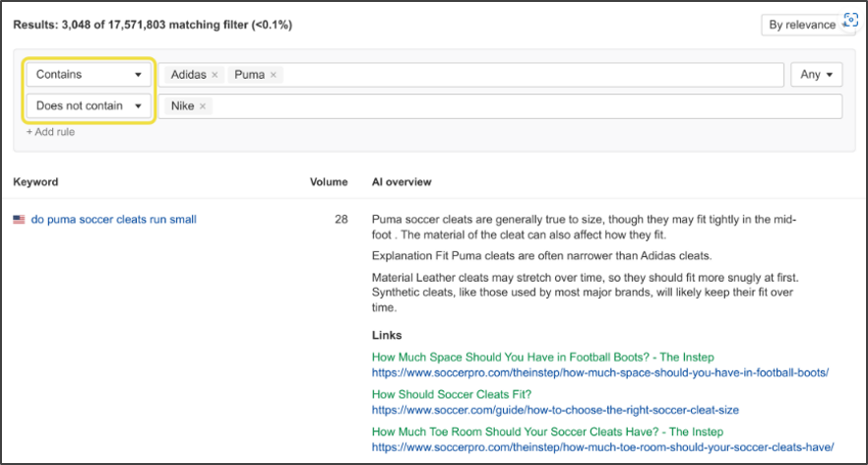
Task: Open soccer.com cleat size guide URL
Action: pyautogui.click(x=555, y=410)
